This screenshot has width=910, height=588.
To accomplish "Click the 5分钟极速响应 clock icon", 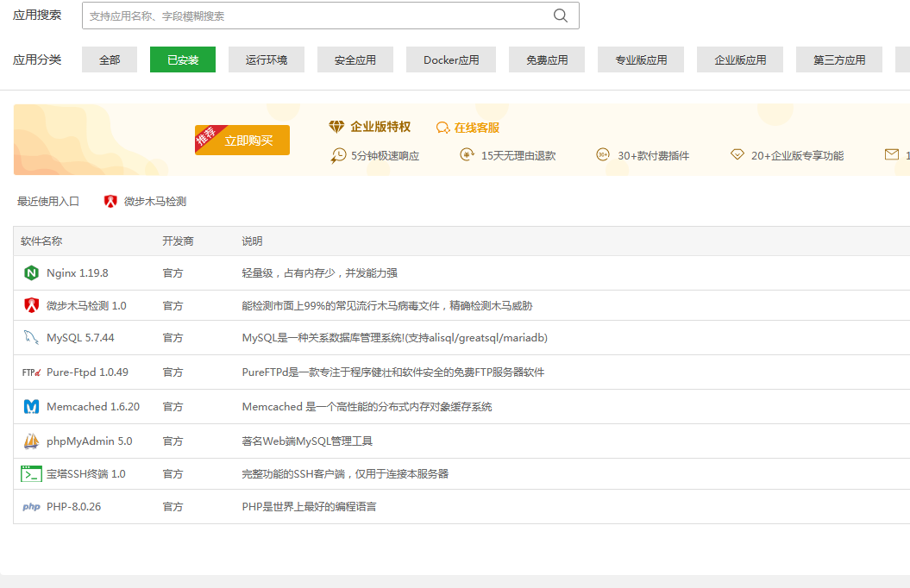I will [x=338, y=155].
